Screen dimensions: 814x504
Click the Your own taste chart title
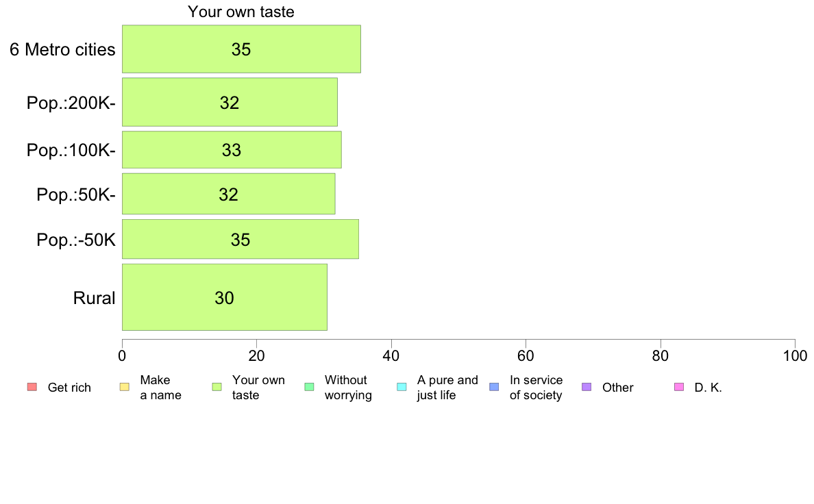[241, 12]
